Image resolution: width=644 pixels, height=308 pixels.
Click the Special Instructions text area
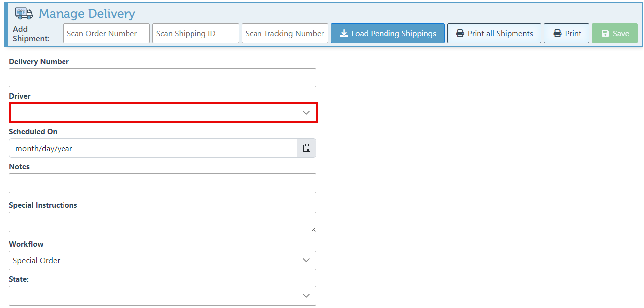pyautogui.click(x=162, y=222)
